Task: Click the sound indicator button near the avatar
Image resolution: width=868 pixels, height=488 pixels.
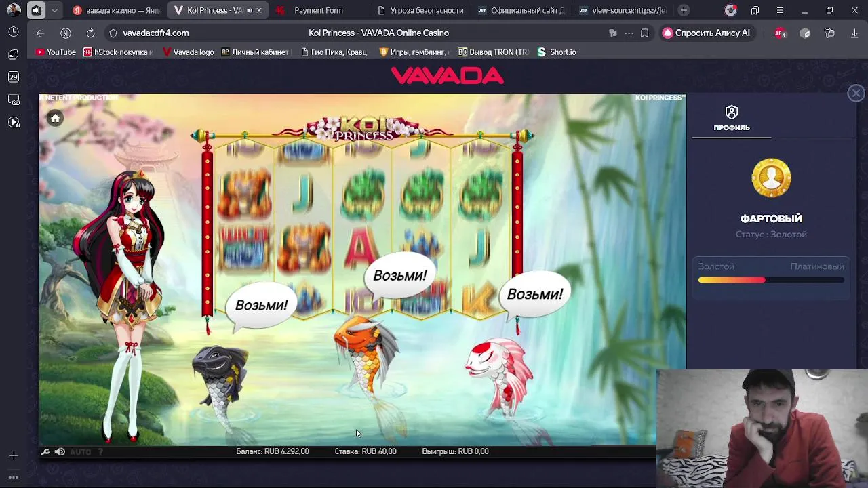Action: point(36,10)
